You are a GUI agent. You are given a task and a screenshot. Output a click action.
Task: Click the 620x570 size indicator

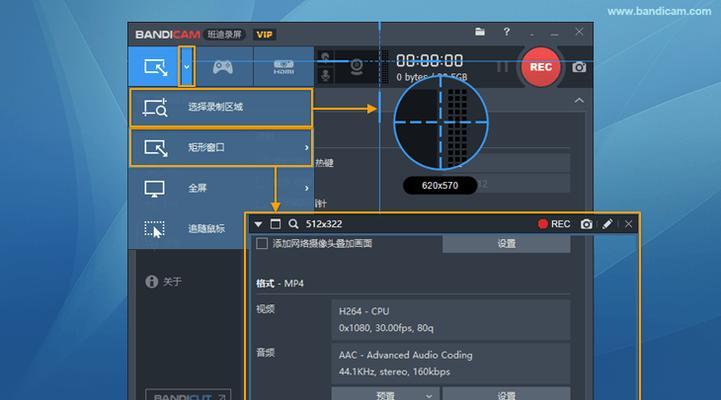click(440, 186)
